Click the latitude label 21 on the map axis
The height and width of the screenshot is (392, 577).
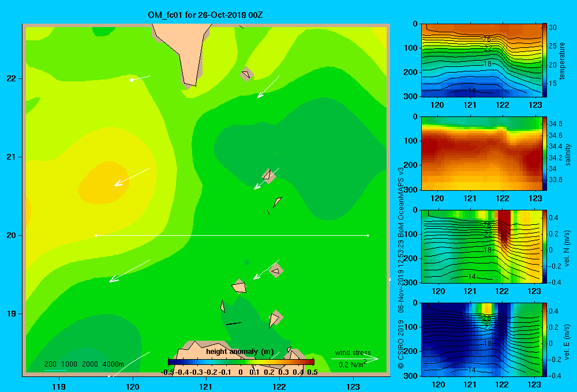pos(12,157)
